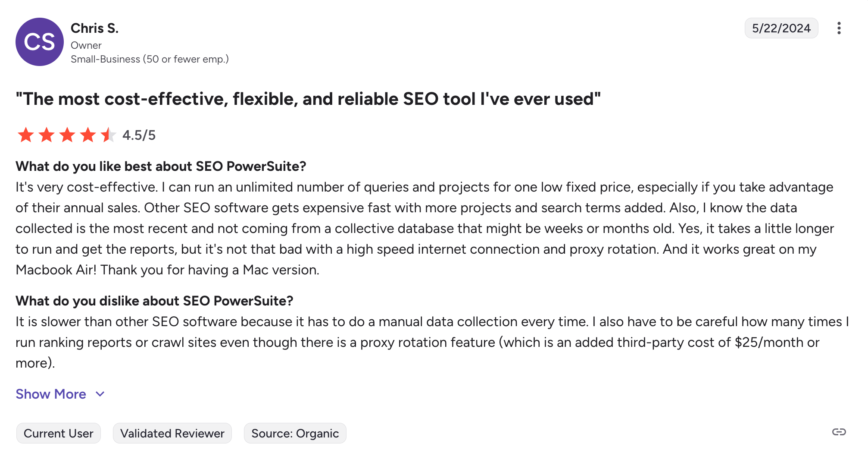Click the first rating star
This screenshot has width=868, height=453.
[x=26, y=135]
